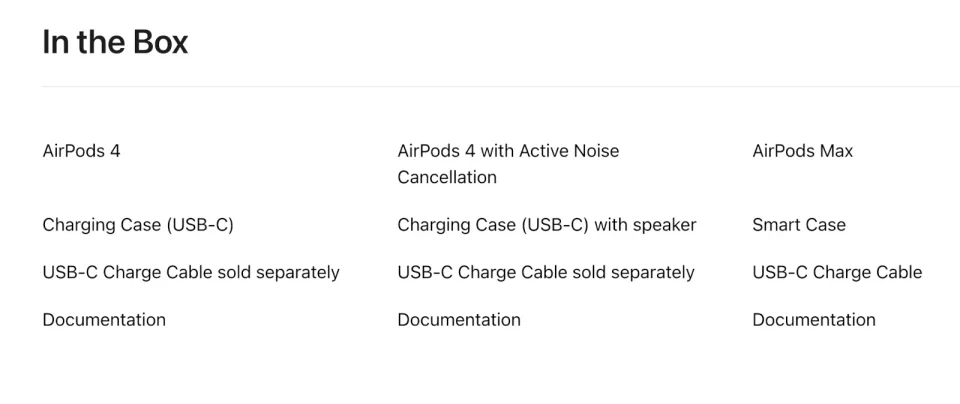Click the word "speaker" in the middle column
Viewport: 960px width, 404px height.
point(664,226)
